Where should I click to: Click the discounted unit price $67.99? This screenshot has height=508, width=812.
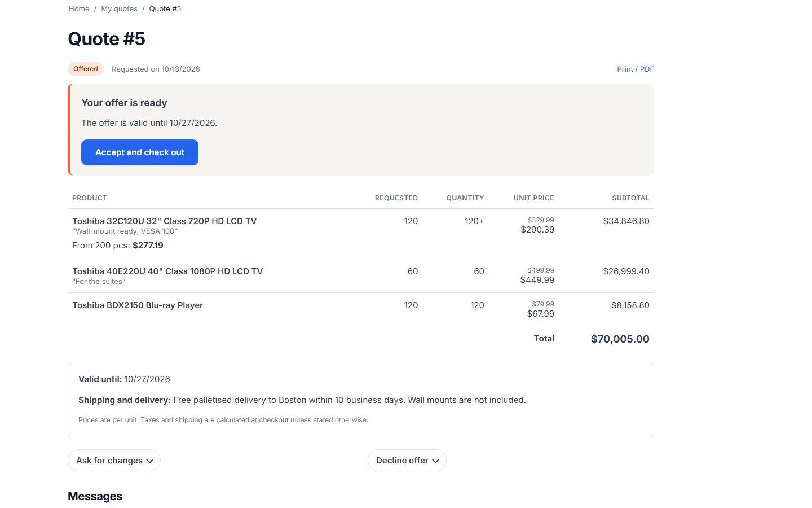pyautogui.click(x=540, y=313)
